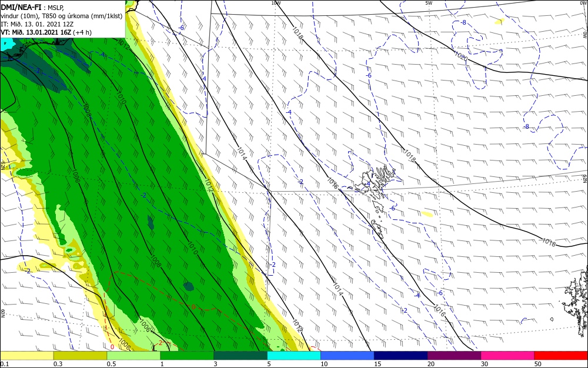588x368 pixels.
Task: Click the olive 0.3–0.5 legend swatch
Action: tap(80, 355)
